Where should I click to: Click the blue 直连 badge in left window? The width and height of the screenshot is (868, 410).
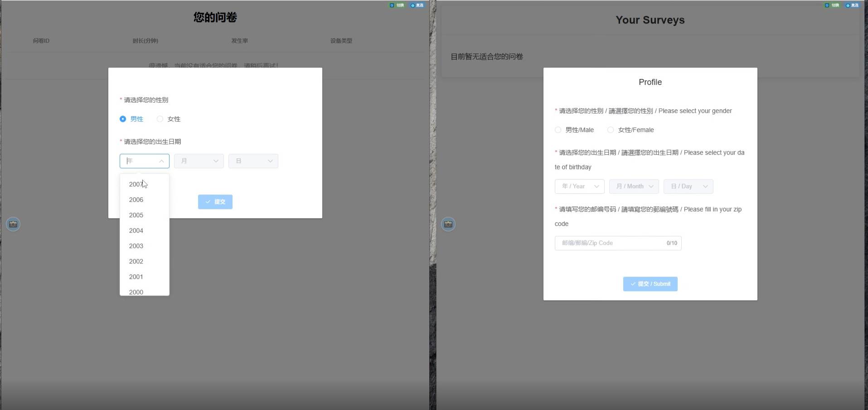tap(417, 5)
